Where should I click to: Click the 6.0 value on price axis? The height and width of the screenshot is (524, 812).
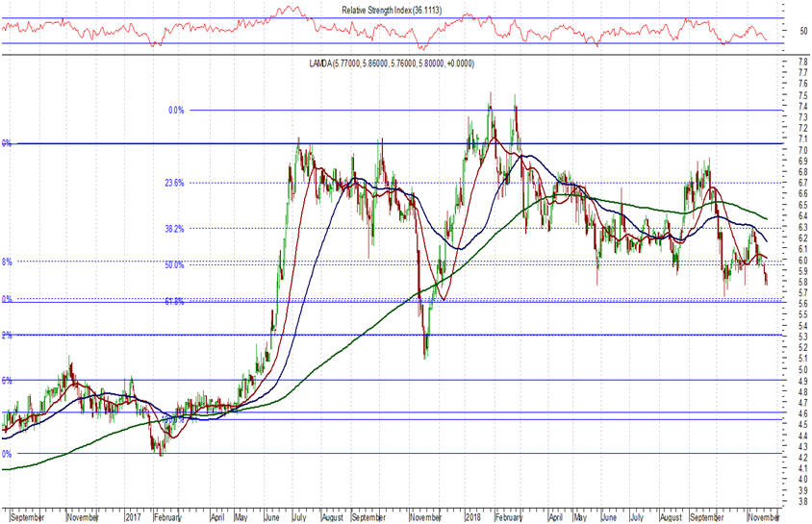pyautogui.click(x=775, y=260)
